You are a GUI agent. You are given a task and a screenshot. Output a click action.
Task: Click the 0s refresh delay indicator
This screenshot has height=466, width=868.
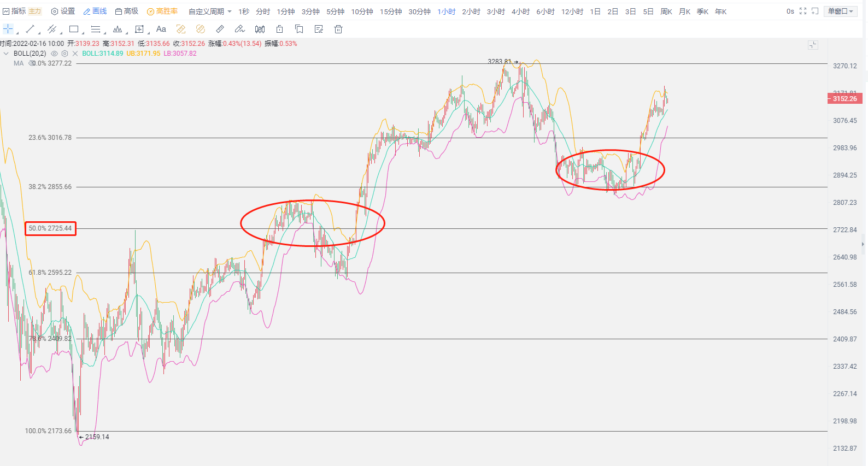790,11
